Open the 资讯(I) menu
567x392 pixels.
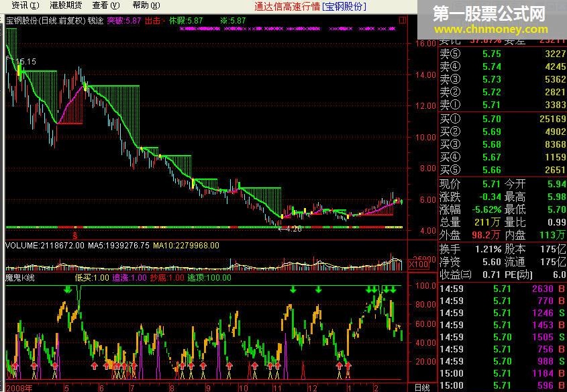click(x=25, y=5)
